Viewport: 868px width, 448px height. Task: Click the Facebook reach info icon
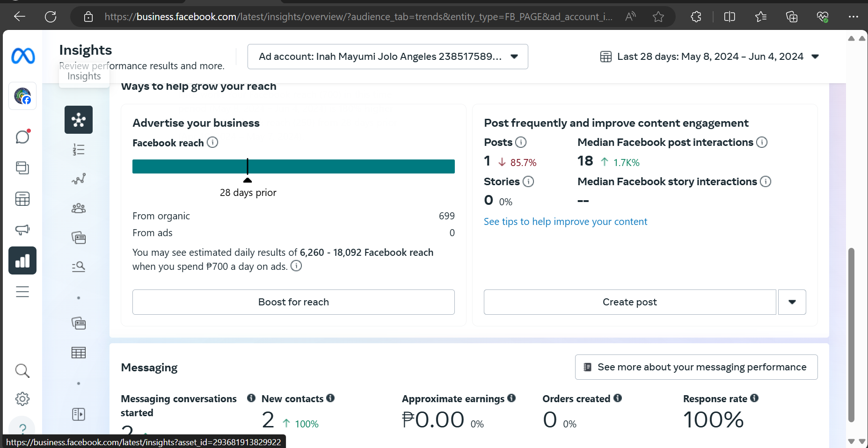click(x=212, y=142)
